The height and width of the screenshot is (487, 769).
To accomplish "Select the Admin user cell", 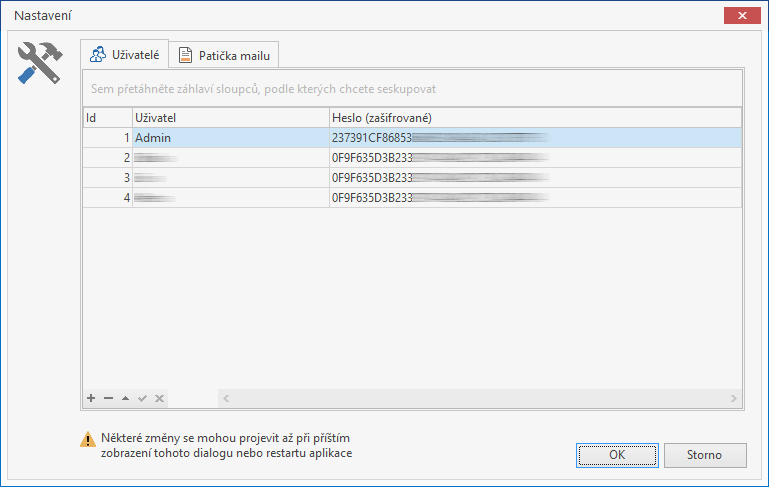I will (230, 137).
